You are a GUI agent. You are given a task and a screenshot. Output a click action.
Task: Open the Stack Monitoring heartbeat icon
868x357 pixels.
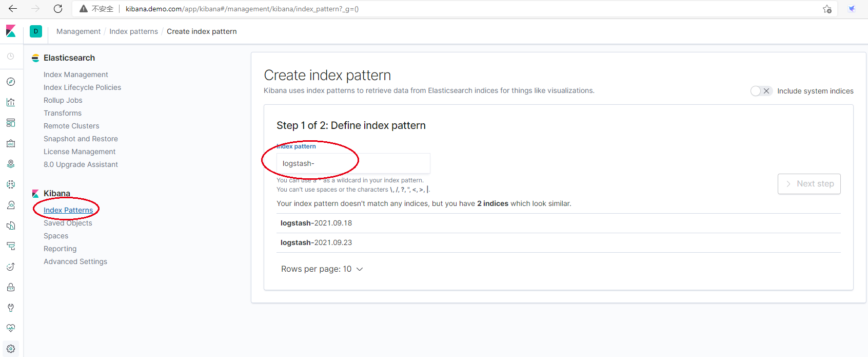click(11, 328)
